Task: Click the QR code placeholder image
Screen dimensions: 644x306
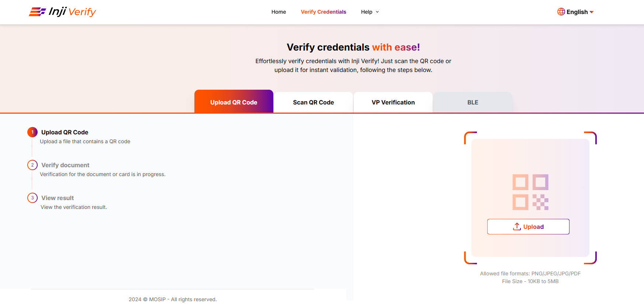Action: coord(530,192)
